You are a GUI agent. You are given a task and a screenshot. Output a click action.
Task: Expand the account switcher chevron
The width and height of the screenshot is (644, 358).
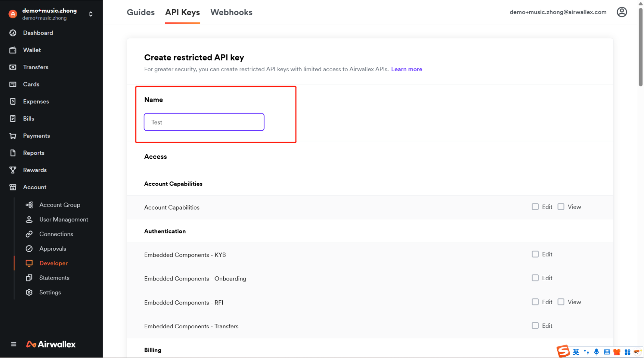[x=91, y=14]
